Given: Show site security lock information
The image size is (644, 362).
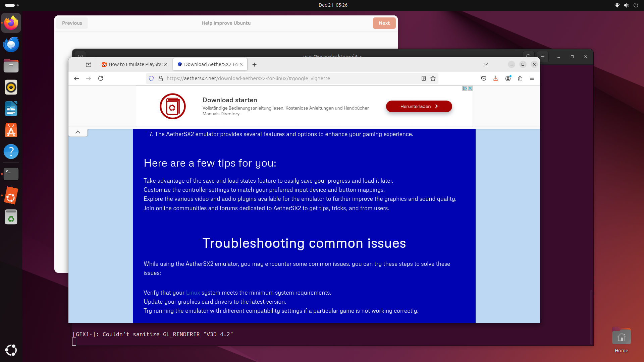Looking at the screenshot, I should 161,78.
